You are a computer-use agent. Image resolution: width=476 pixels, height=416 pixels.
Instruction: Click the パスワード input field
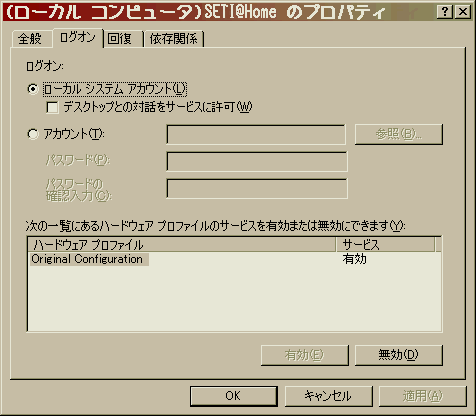(257, 161)
